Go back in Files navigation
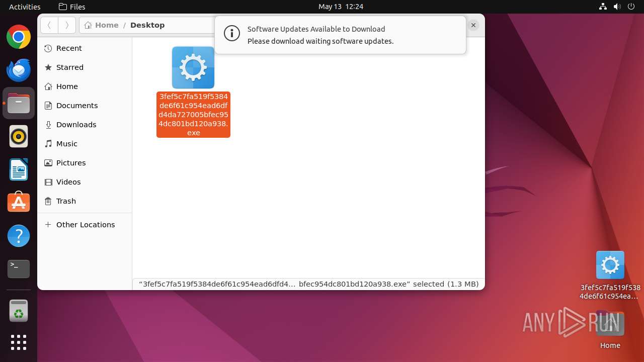This screenshot has width=644, height=362. pos(49,25)
